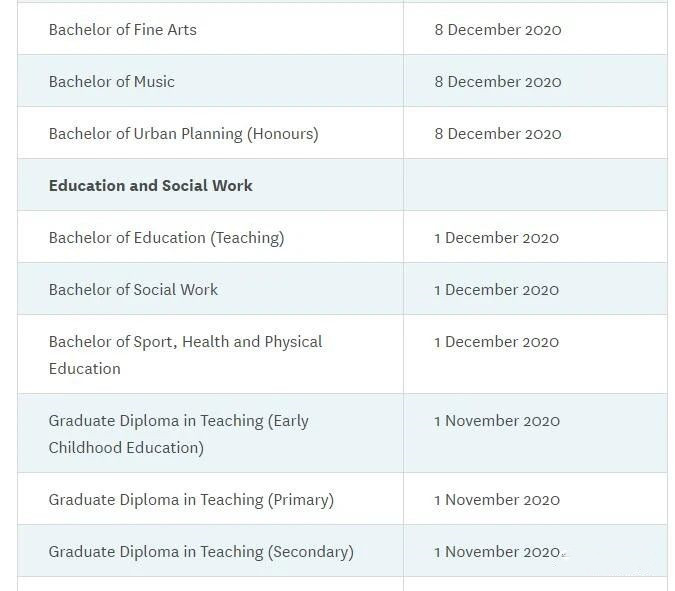Click the Bachelor of Music text
This screenshot has height=591, width=675.
coord(112,81)
